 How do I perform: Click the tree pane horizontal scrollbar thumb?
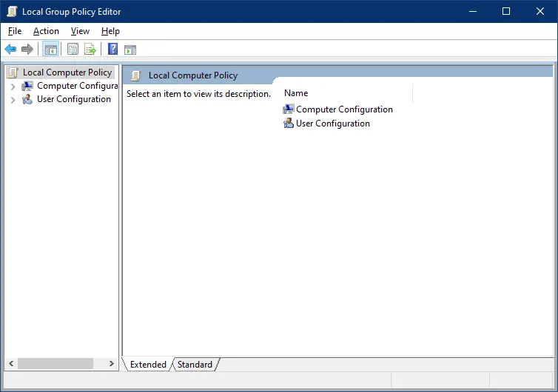[x=56, y=364]
